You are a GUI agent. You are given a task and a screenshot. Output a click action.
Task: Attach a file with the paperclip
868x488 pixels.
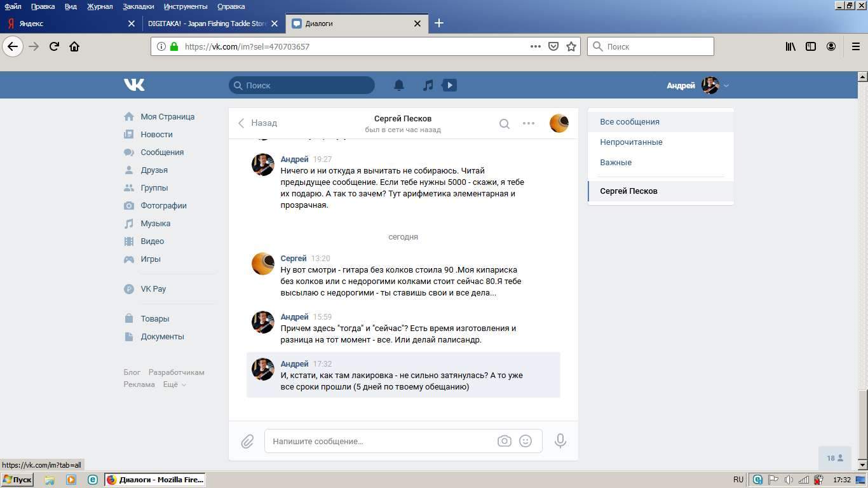pyautogui.click(x=247, y=441)
